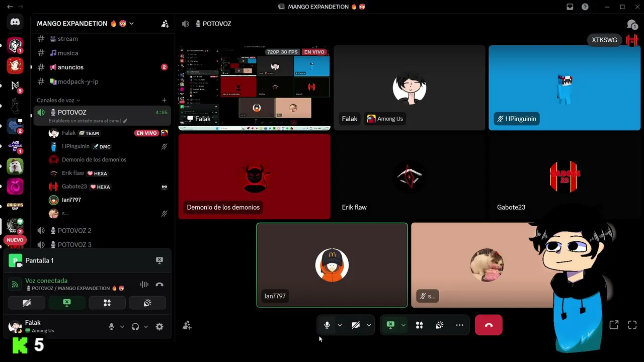Toggle screen share in sidebar voice panel
This screenshot has width=644, height=362.
coord(67,303)
